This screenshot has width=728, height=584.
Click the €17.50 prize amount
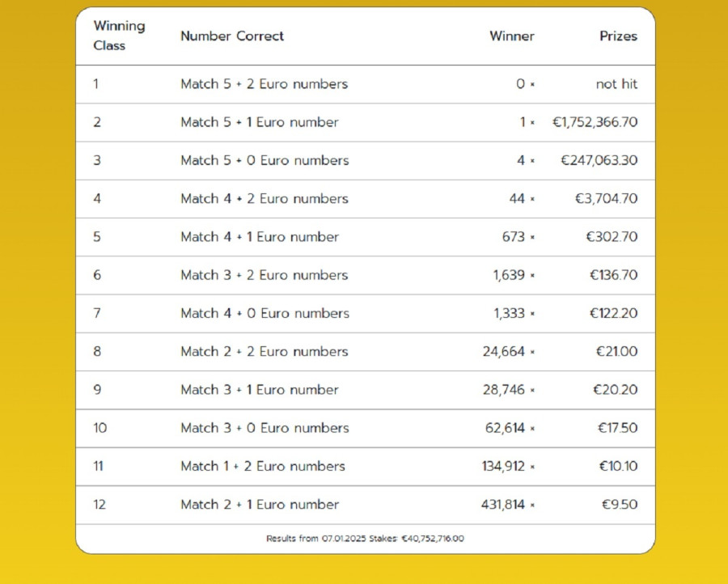coord(617,428)
